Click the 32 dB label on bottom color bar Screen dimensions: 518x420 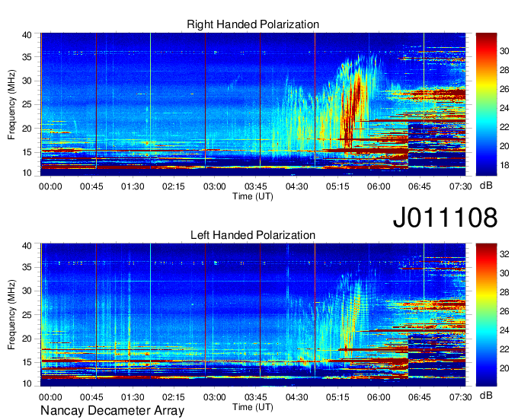pos(504,254)
